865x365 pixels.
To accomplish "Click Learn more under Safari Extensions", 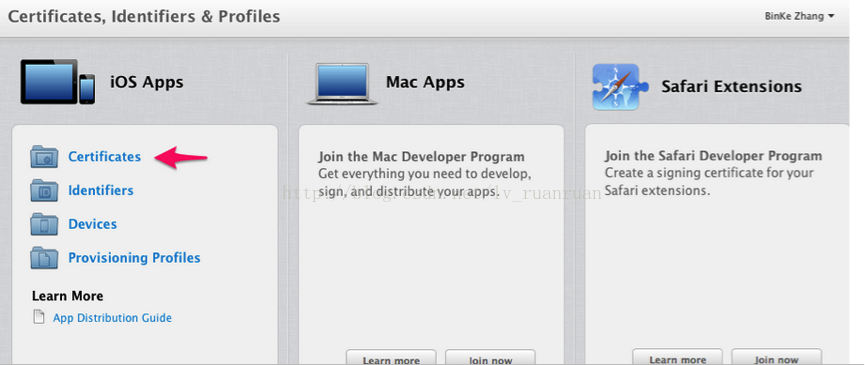I will [x=677, y=357].
